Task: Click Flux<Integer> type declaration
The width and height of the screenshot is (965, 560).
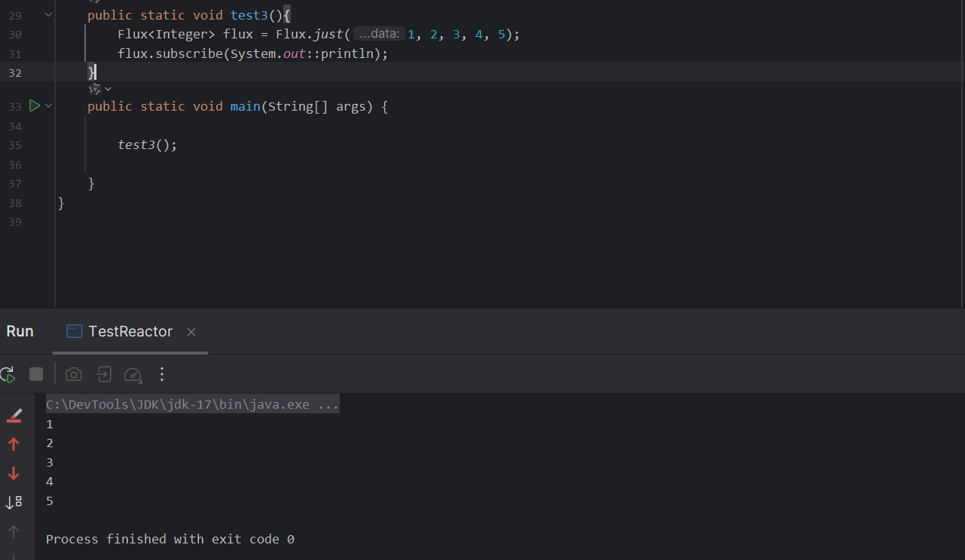Action: [x=166, y=34]
